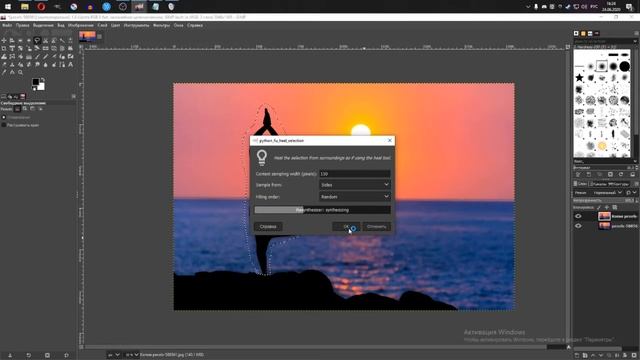This screenshot has width=640, height=360.
Task: Reset colors to default black and white
Action: (34, 88)
